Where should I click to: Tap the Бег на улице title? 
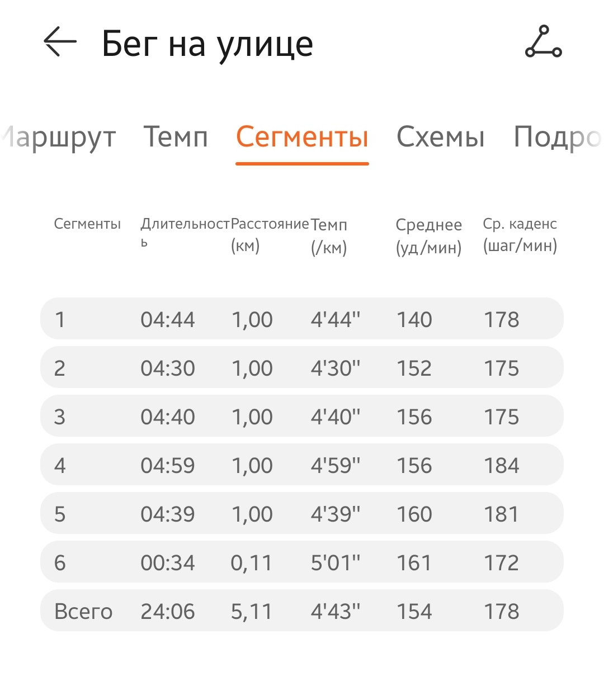click(207, 44)
